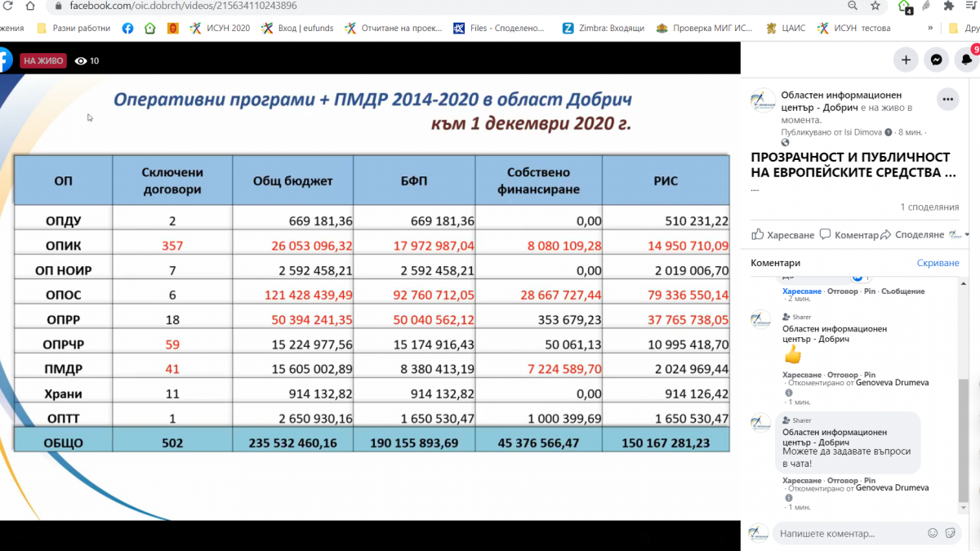This screenshot has width=980, height=551.
Task: Click avatar beside the comment input
Action: (x=759, y=533)
